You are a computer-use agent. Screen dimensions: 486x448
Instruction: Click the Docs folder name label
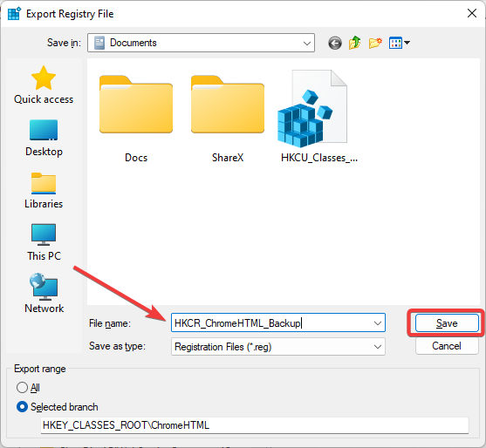pos(136,158)
